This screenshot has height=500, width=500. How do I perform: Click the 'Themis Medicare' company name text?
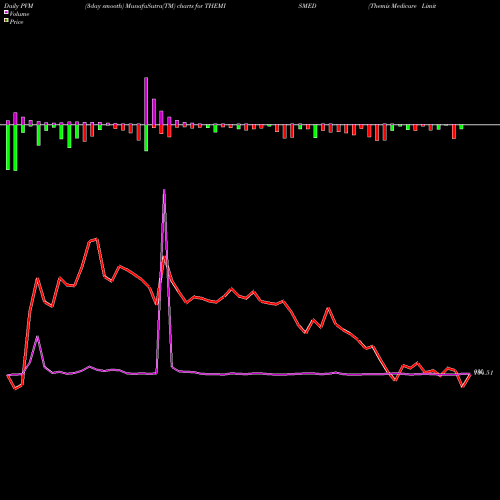point(393,6)
